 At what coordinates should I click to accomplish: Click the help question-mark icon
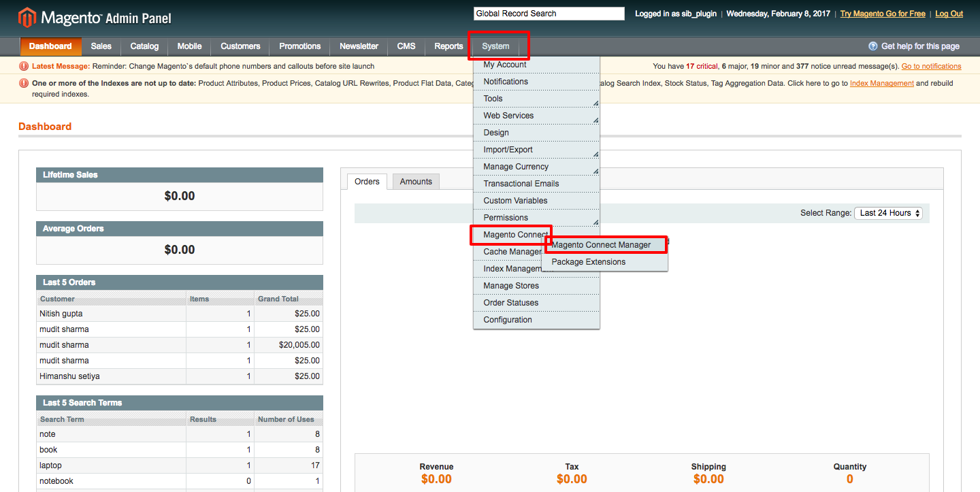click(873, 46)
